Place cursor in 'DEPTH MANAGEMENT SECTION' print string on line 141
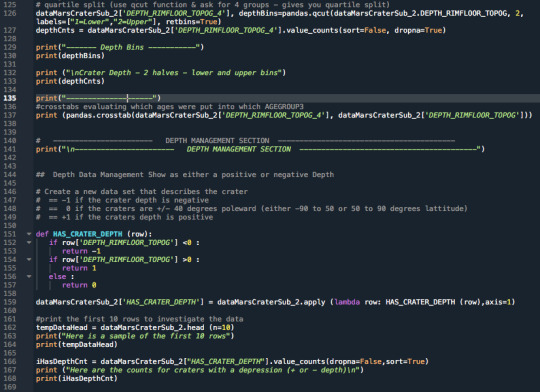The width and height of the screenshot is (540, 392). tap(239, 149)
